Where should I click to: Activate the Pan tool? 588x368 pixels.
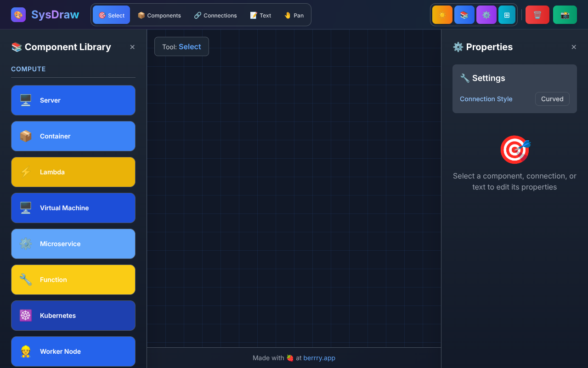click(x=294, y=15)
